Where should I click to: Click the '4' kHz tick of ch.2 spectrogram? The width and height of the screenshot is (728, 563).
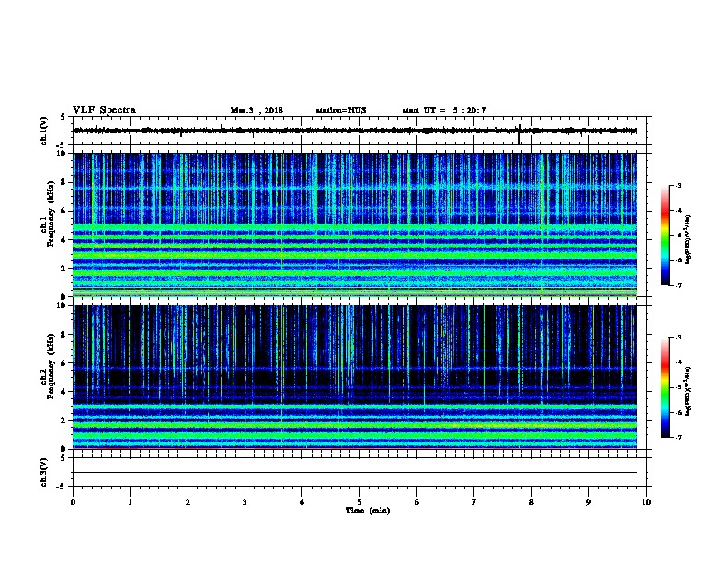pyautogui.click(x=64, y=392)
